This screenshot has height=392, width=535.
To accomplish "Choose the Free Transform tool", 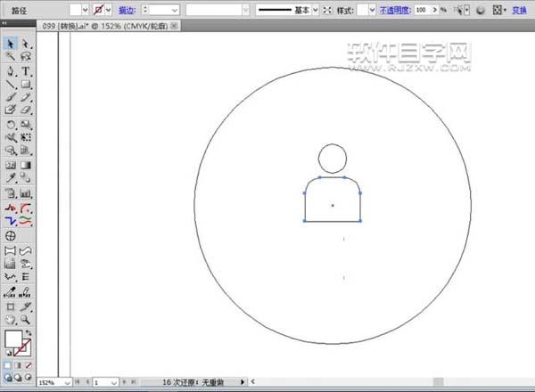I will (x=26, y=137).
